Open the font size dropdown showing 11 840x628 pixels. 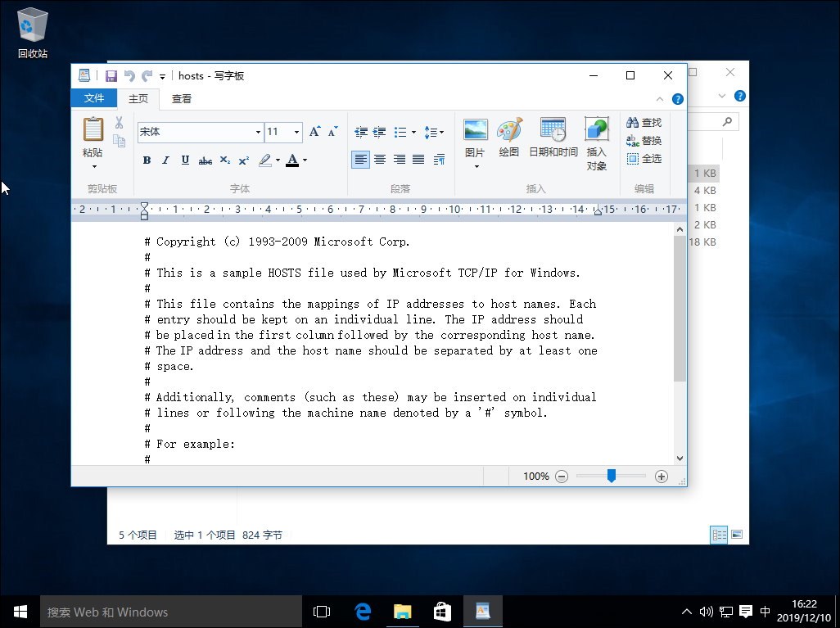(x=296, y=131)
